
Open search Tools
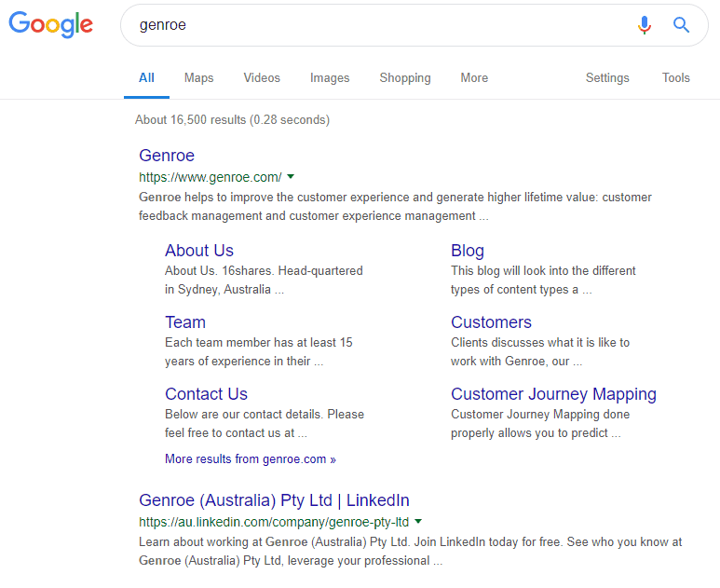[x=676, y=77]
